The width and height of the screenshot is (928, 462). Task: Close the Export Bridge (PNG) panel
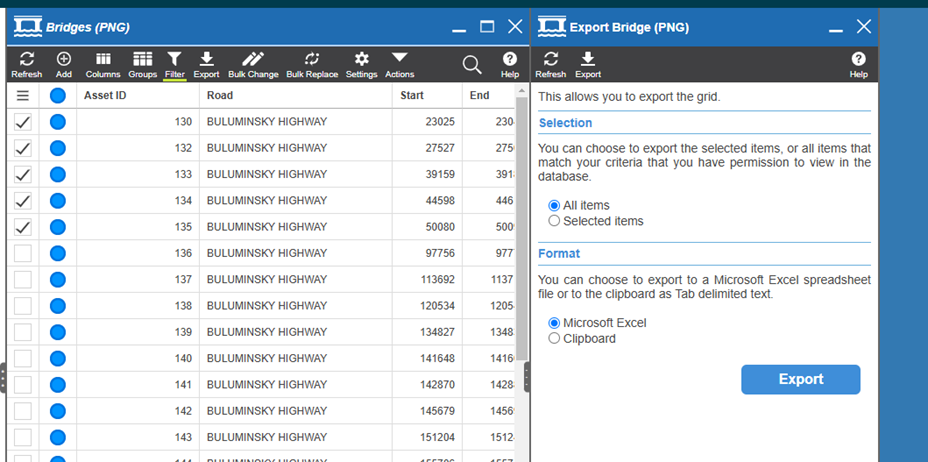point(863,27)
